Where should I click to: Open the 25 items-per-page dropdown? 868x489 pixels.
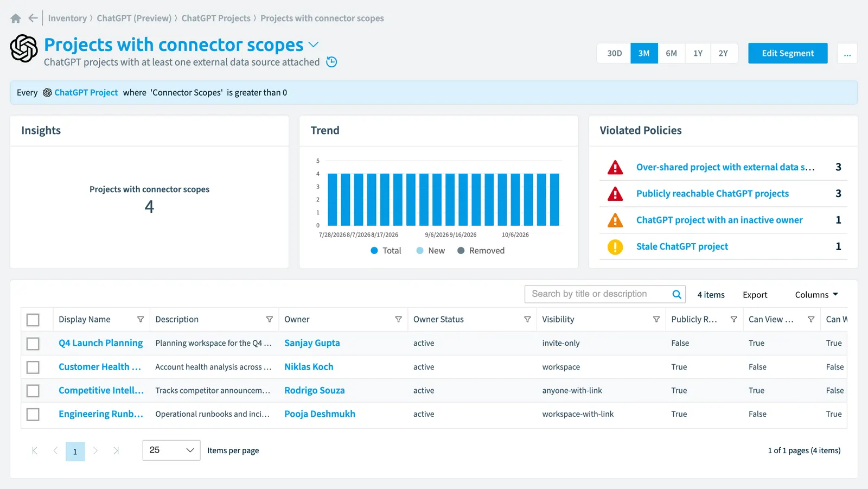click(171, 450)
